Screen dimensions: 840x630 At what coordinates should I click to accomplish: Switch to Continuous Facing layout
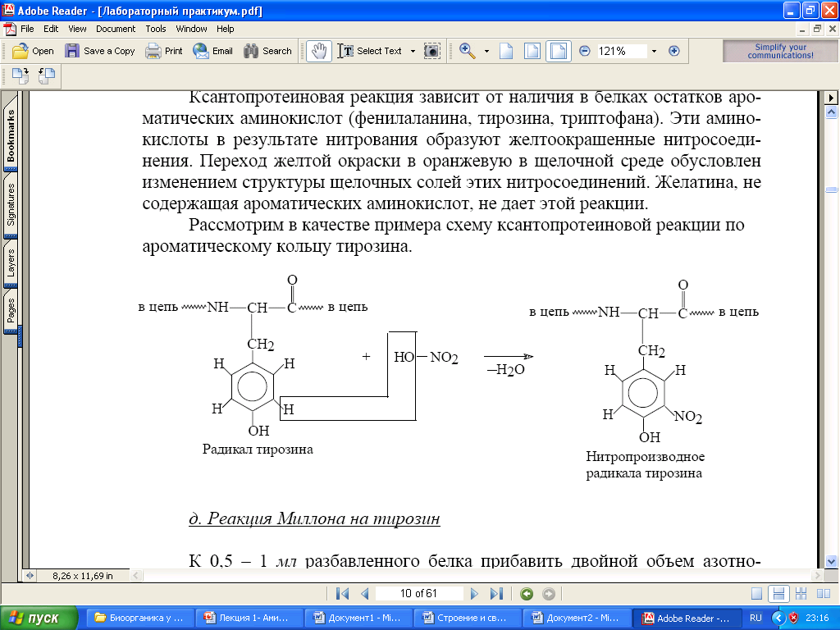tap(801, 594)
